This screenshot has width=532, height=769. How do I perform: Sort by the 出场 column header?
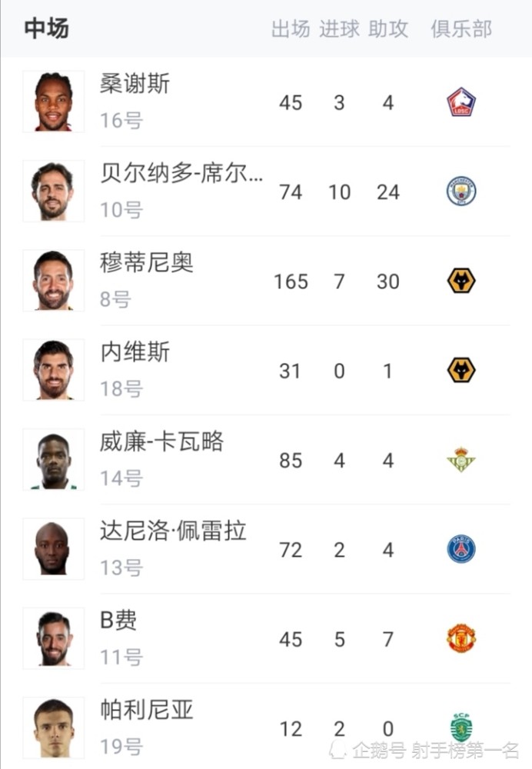[x=291, y=29]
